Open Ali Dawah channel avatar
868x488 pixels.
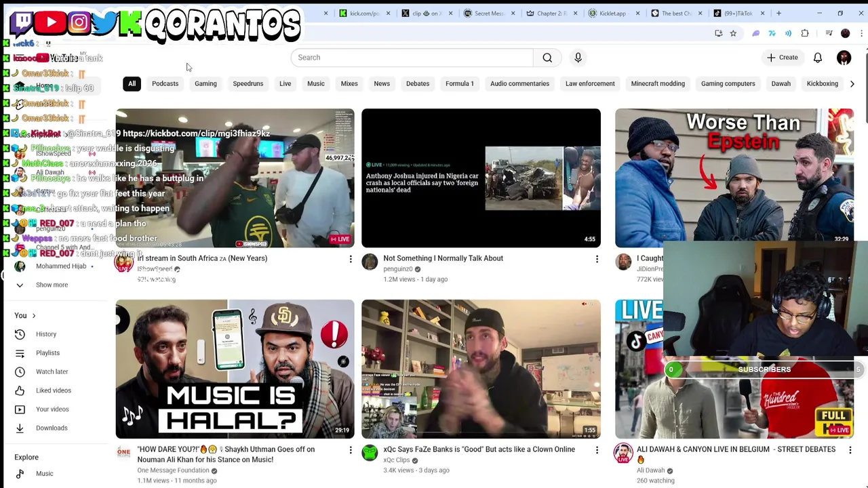point(623,453)
